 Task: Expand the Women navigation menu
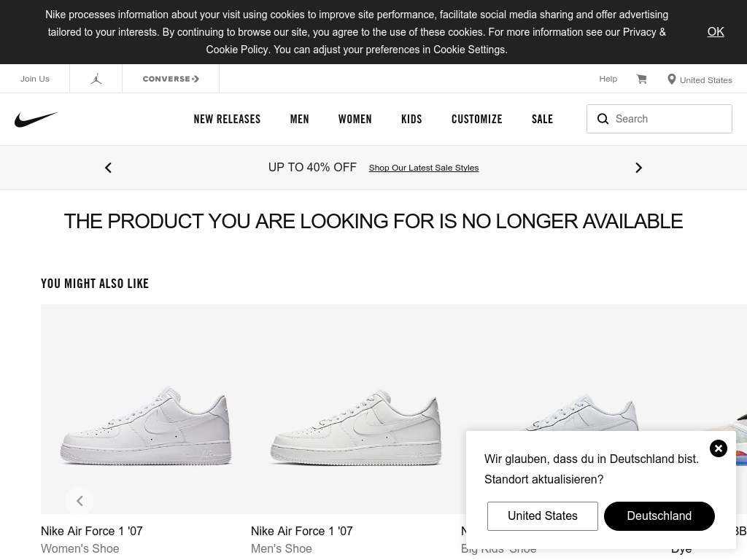point(355,120)
